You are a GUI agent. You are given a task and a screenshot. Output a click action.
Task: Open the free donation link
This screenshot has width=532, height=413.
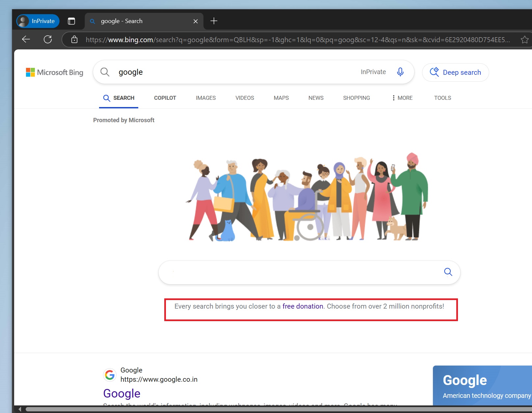coord(302,306)
